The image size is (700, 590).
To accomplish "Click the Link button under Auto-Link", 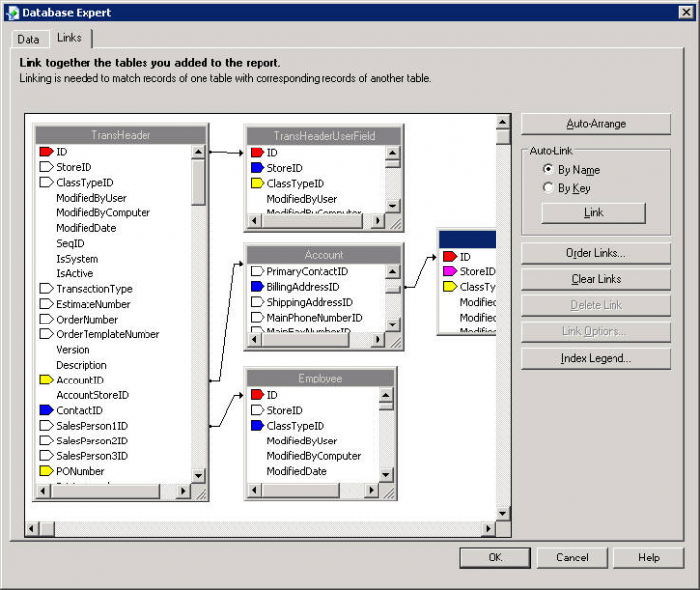I will tap(593, 213).
